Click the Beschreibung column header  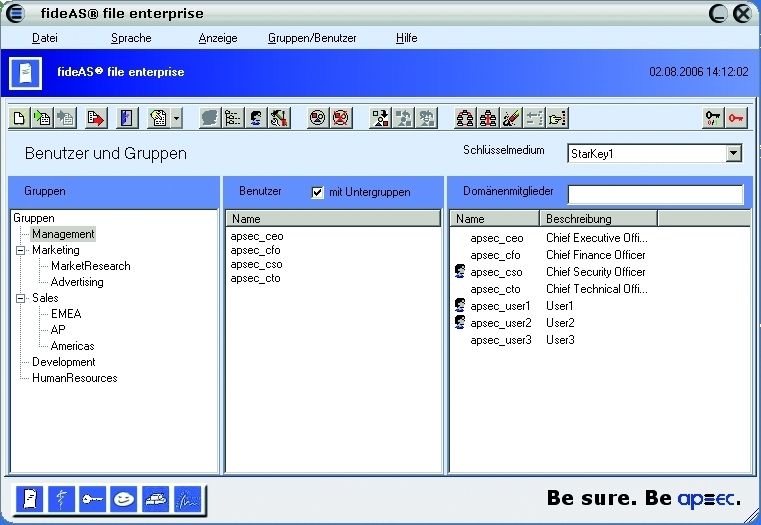(598, 219)
